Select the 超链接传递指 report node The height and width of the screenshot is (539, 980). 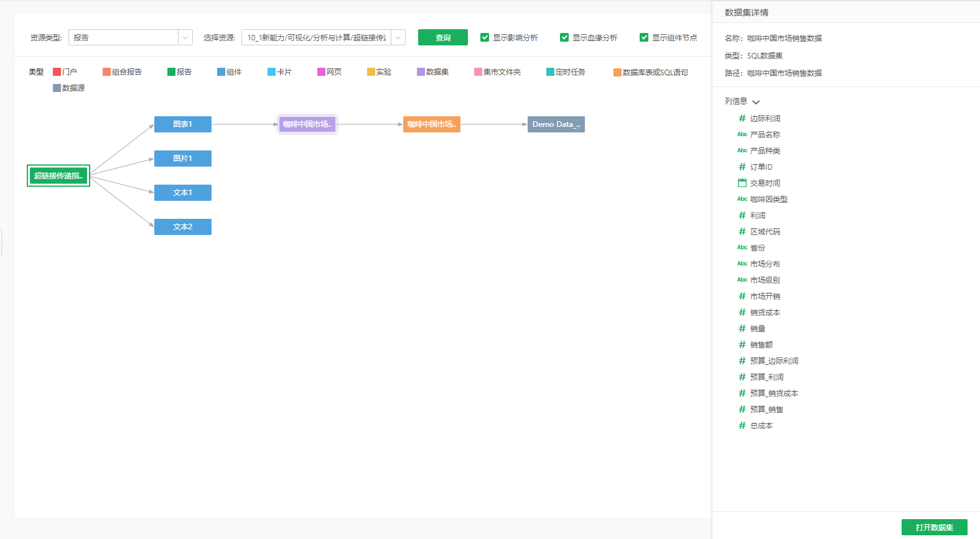(x=58, y=175)
